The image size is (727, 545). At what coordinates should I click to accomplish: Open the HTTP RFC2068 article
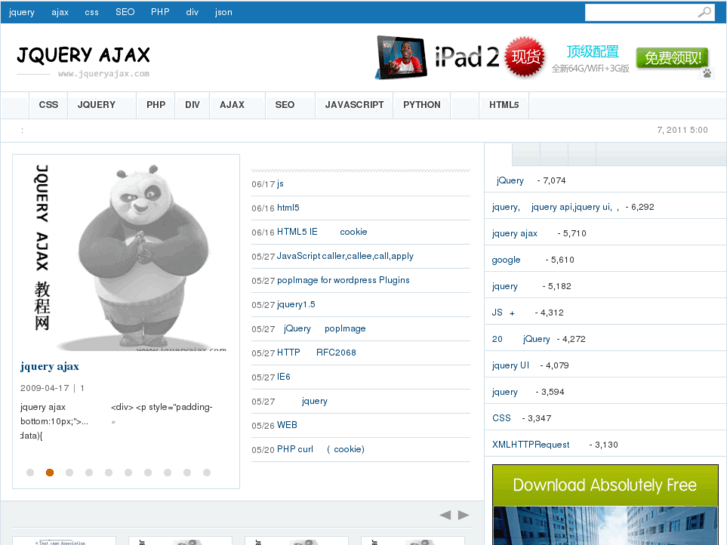(x=316, y=353)
